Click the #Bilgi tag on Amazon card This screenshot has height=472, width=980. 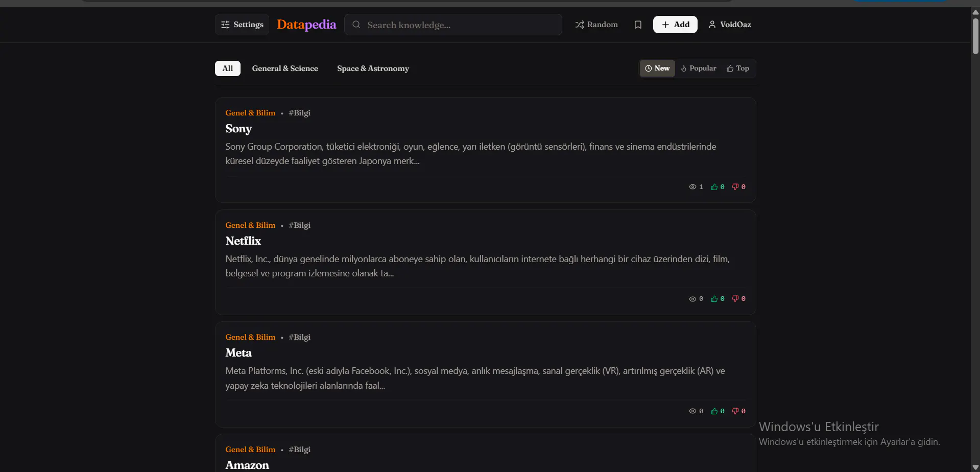[299, 450]
